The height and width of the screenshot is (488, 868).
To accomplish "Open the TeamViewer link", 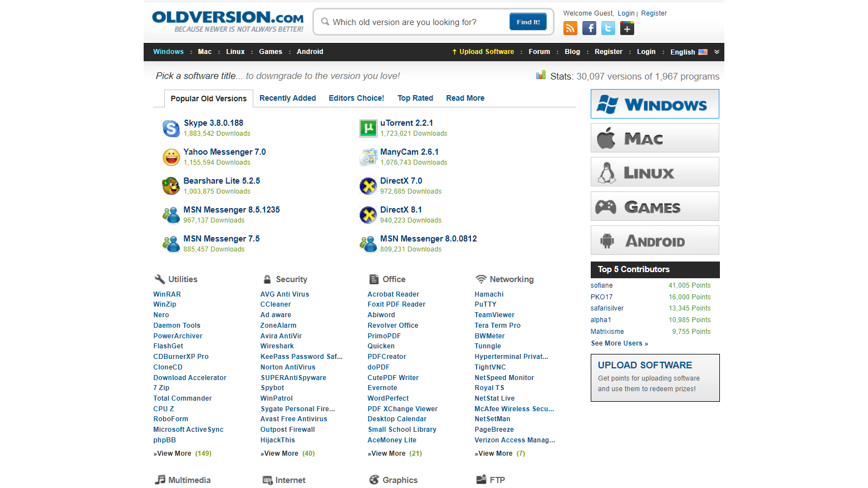I will pos(494,315).
